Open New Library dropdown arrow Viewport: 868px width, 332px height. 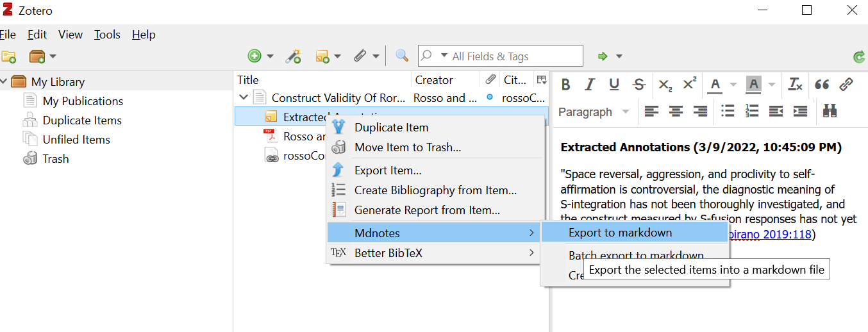53,56
